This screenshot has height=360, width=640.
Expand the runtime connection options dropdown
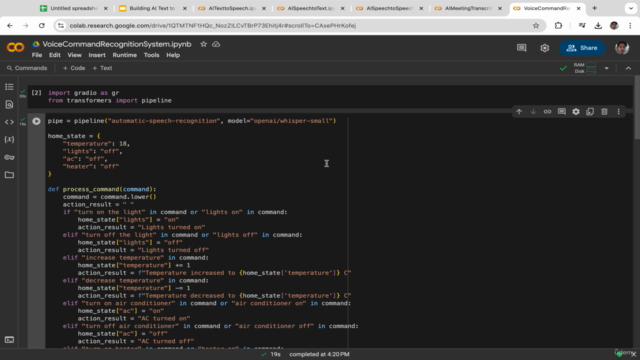pyautogui.click(x=607, y=68)
